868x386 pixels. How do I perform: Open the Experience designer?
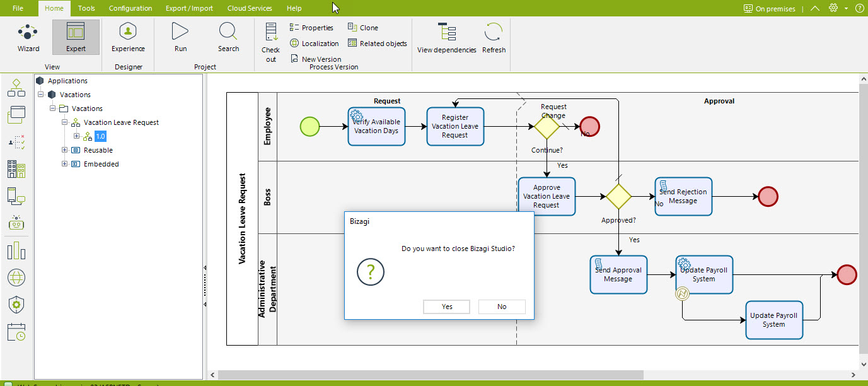[x=128, y=37]
